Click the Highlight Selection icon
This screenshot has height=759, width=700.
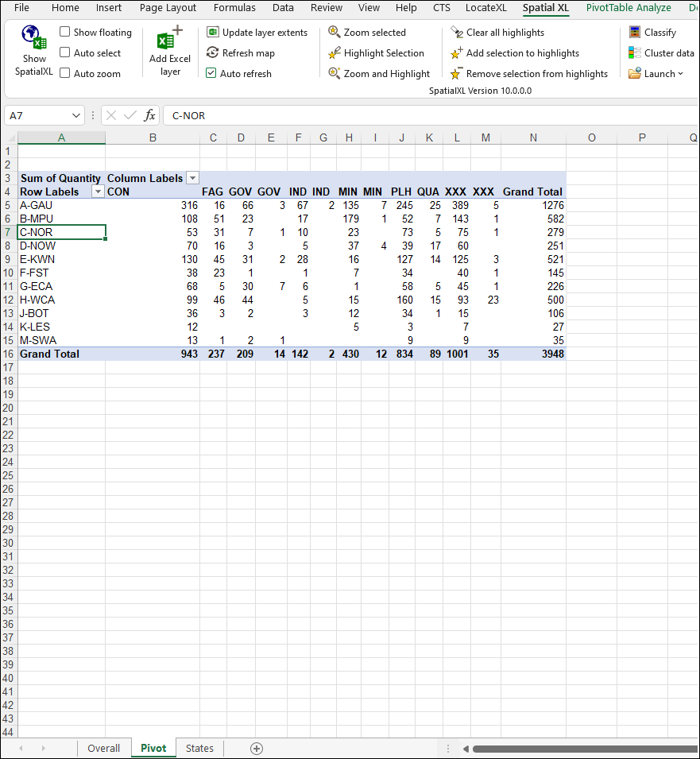point(335,53)
